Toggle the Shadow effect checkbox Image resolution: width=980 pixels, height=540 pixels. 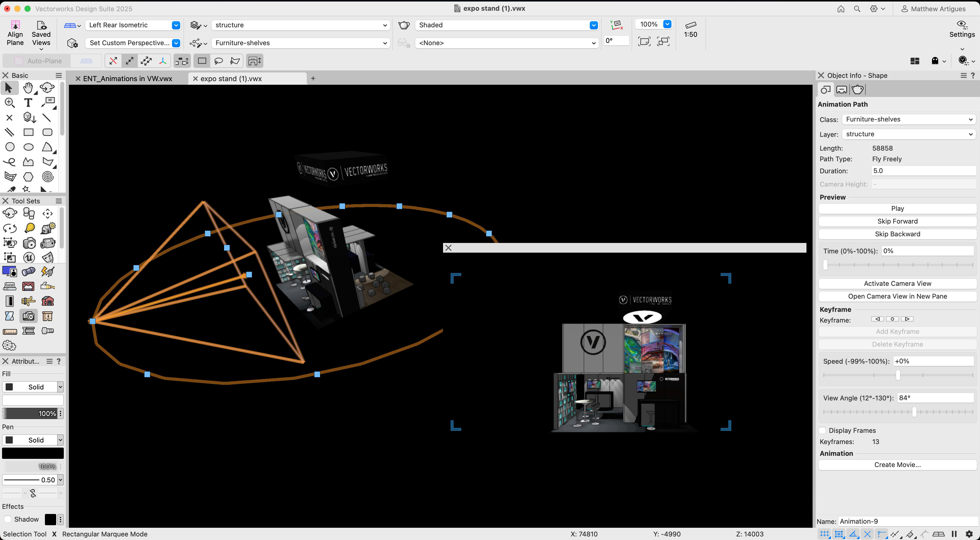pos(8,519)
